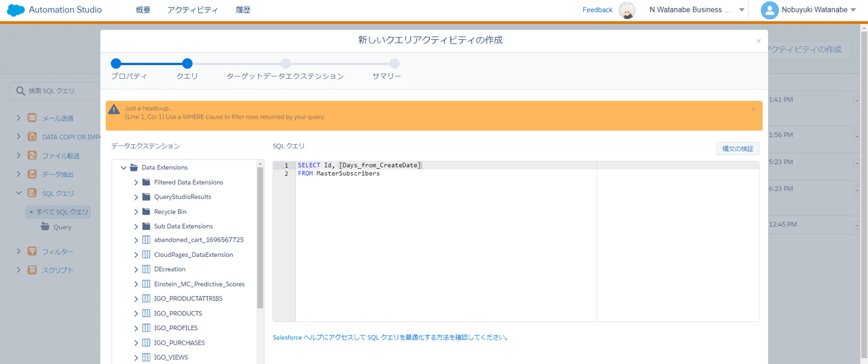Click the ファイル転送 icon
This screenshot has width=868, height=364.
pyautogui.click(x=32, y=155)
